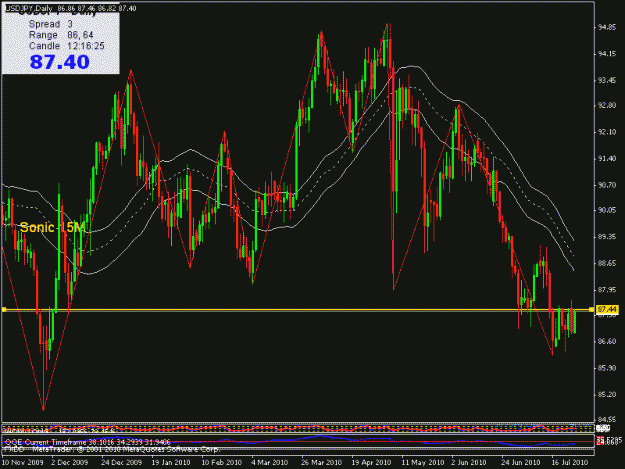Image resolution: width=625 pixels, height=469 pixels.
Task: Click the 16 Jul 2010 date label
Action: (570, 463)
